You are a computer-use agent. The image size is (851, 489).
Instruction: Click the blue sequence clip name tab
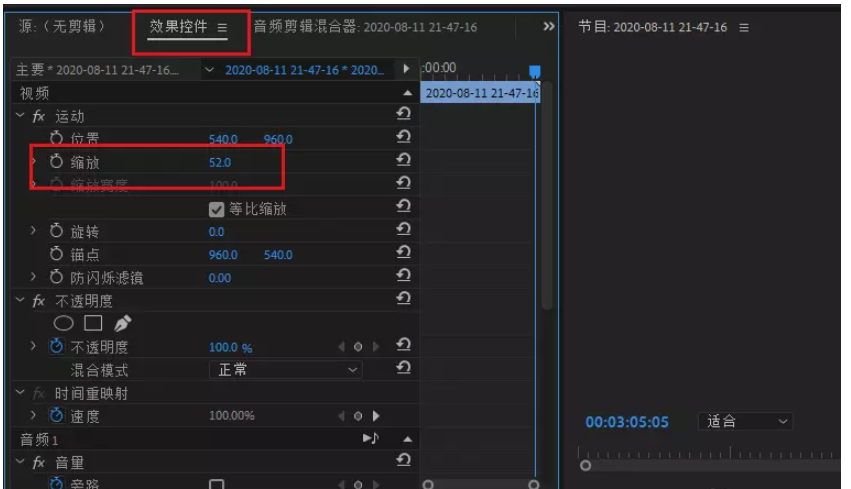pos(304,70)
